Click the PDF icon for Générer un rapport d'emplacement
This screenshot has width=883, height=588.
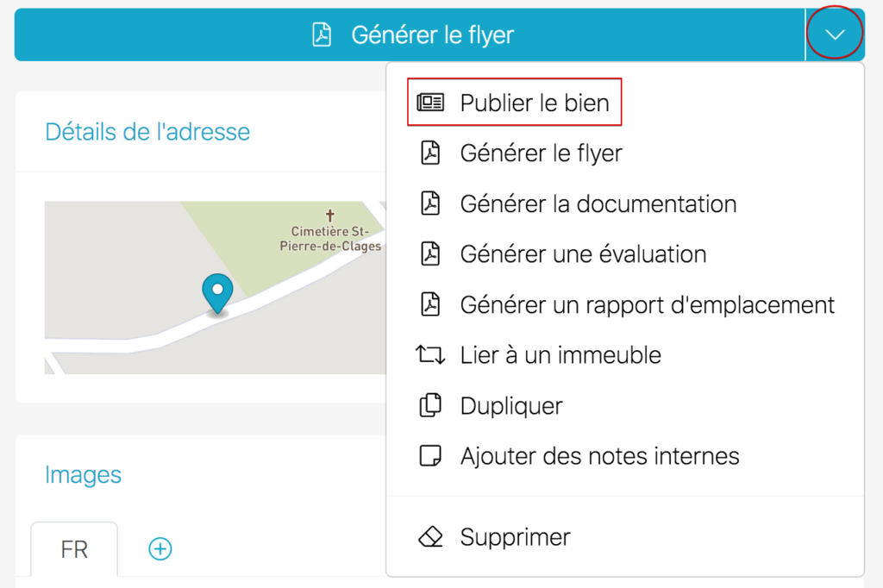click(x=430, y=304)
